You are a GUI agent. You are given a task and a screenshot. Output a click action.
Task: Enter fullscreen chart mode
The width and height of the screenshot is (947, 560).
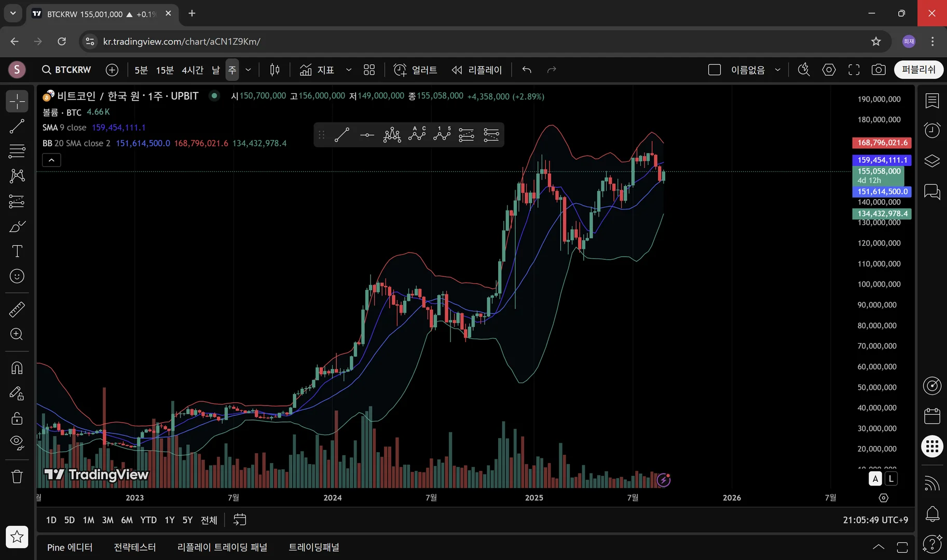coord(854,70)
